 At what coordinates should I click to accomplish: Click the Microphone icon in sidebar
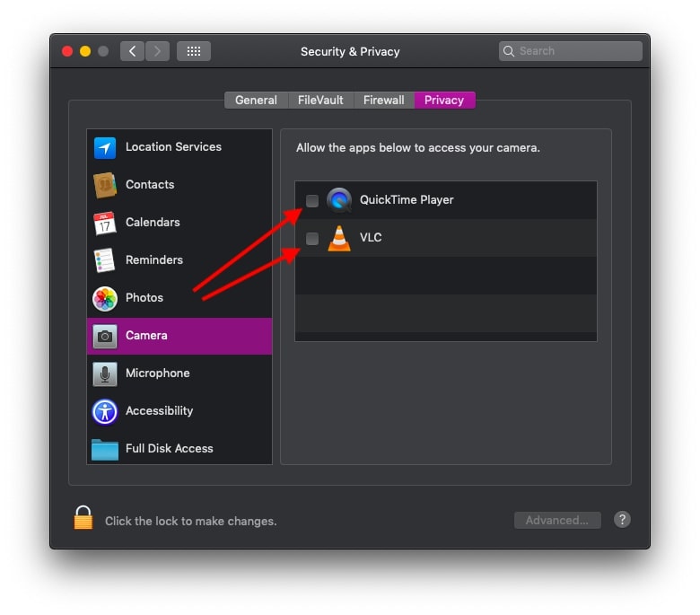(x=105, y=373)
